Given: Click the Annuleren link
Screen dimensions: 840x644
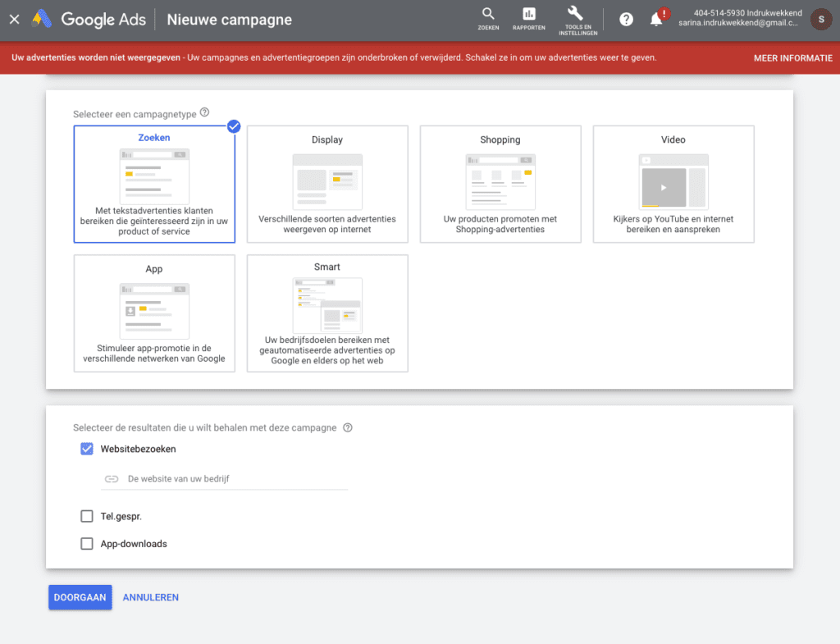Looking at the screenshot, I should click(x=150, y=597).
